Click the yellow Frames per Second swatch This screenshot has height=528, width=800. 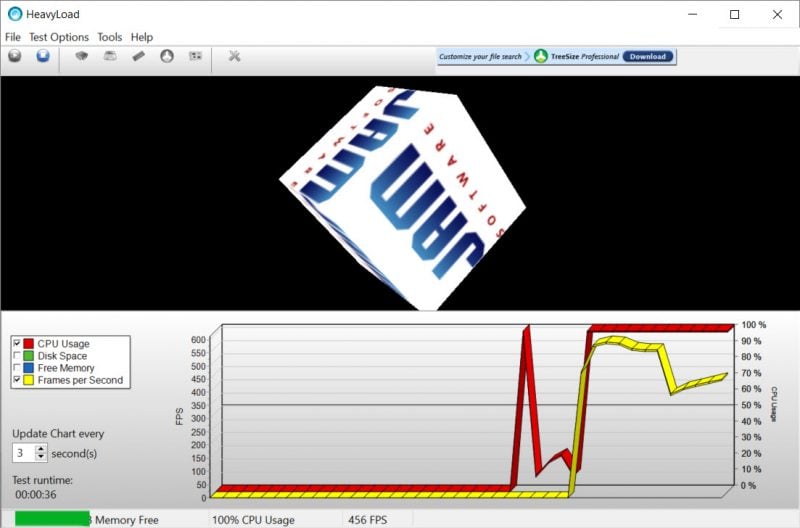[29, 380]
